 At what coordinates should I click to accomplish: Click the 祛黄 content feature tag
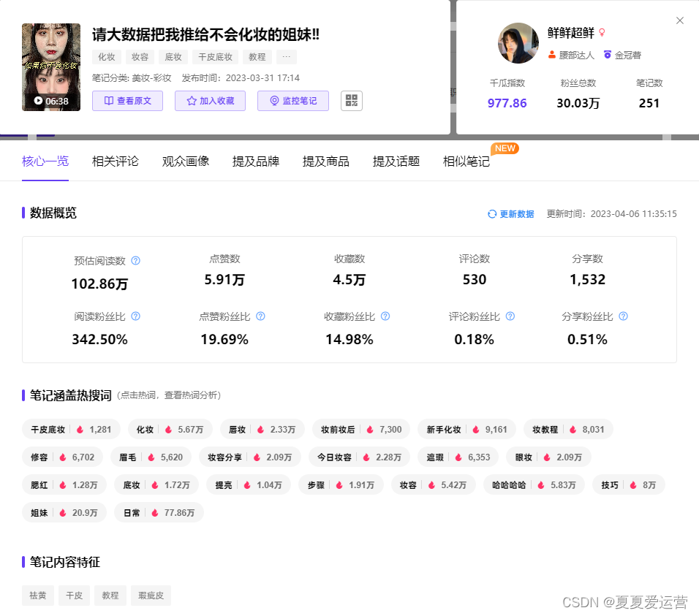click(x=38, y=596)
